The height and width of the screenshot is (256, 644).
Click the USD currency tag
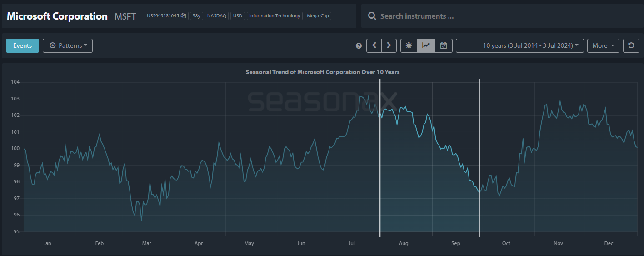coord(237,15)
